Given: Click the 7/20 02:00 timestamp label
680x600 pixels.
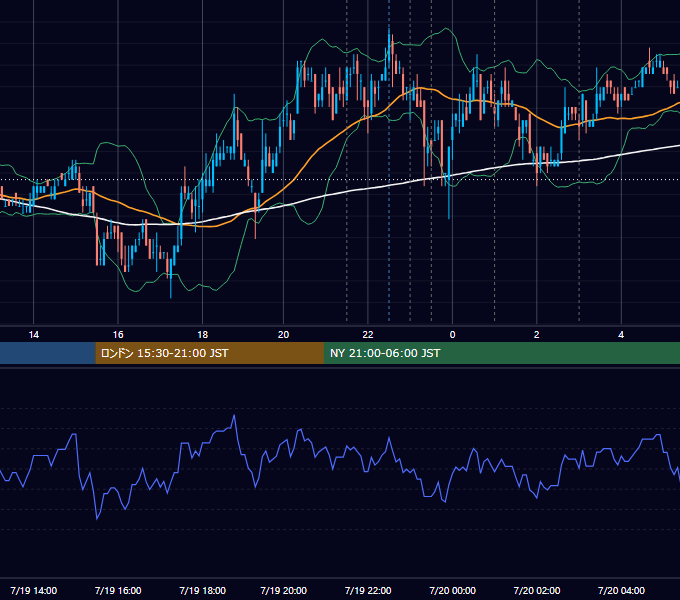Looking at the screenshot, I should coord(536,590).
